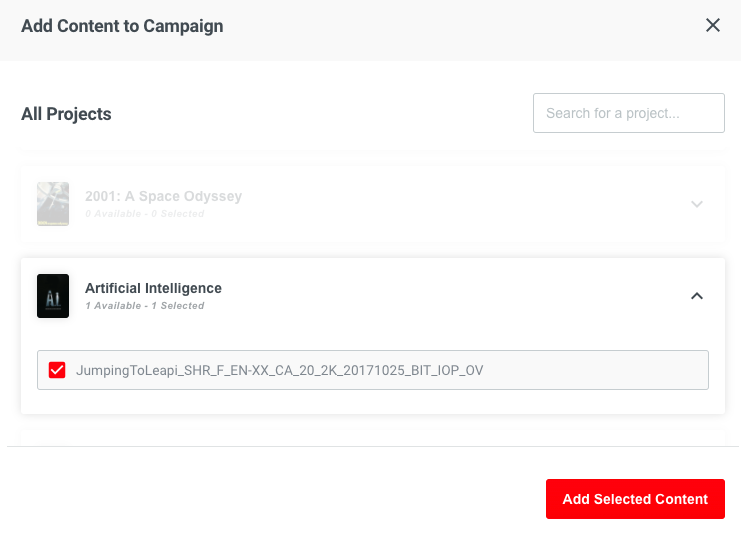Image resolution: width=741 pixels, height=539 pixels.
Task: Click empty space in 2001: A Space Odyssey row
Action: click(450, 204)
